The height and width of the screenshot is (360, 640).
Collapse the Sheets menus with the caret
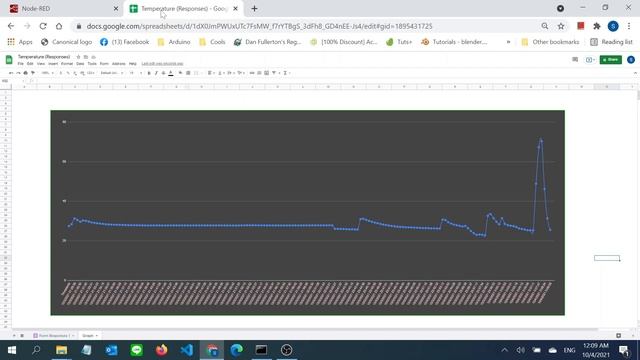635,73
